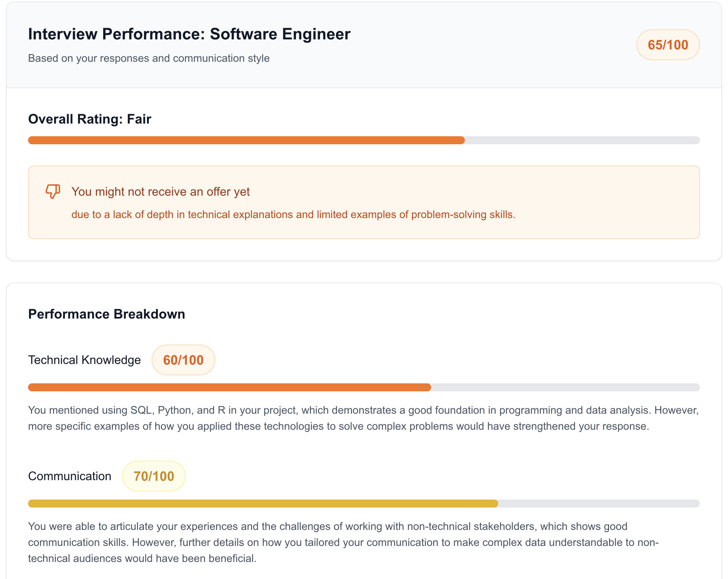
Task: Click the 'Technical Knowledge' category label
Action: click(x=84, y=360)
